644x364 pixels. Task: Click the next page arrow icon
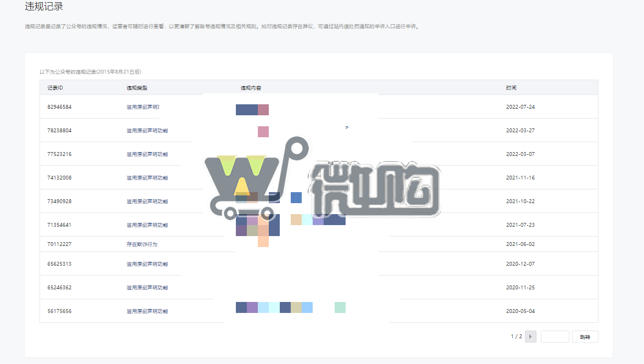530,336
